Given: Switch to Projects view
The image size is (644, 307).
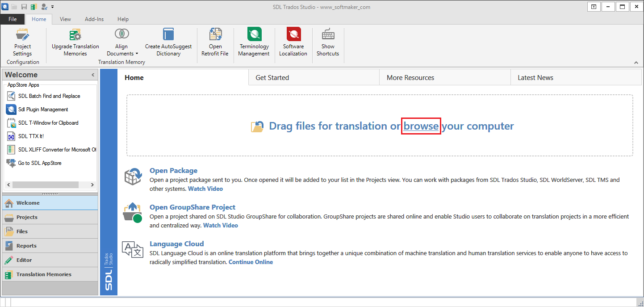Looking at the screenshot, I should (50, 217).
